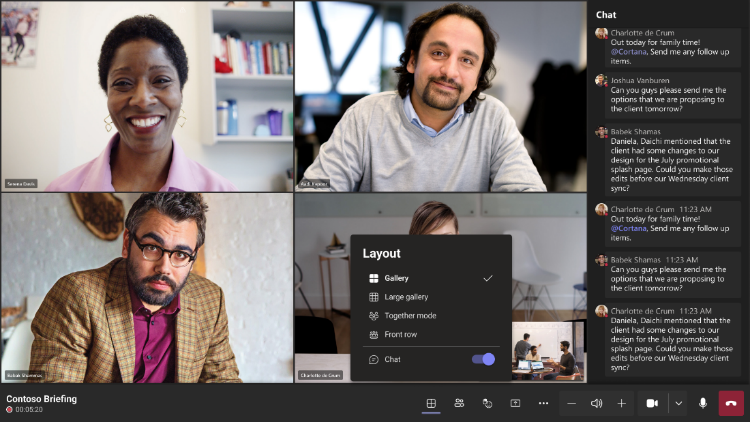Select Joshua Vanburen's message about client options

(x=673, y=95)
